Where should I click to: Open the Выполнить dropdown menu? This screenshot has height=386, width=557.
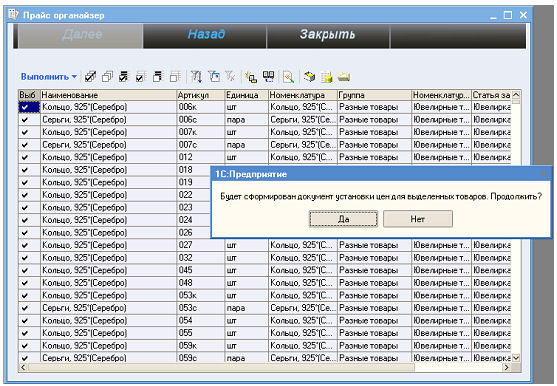pos(49,77)
